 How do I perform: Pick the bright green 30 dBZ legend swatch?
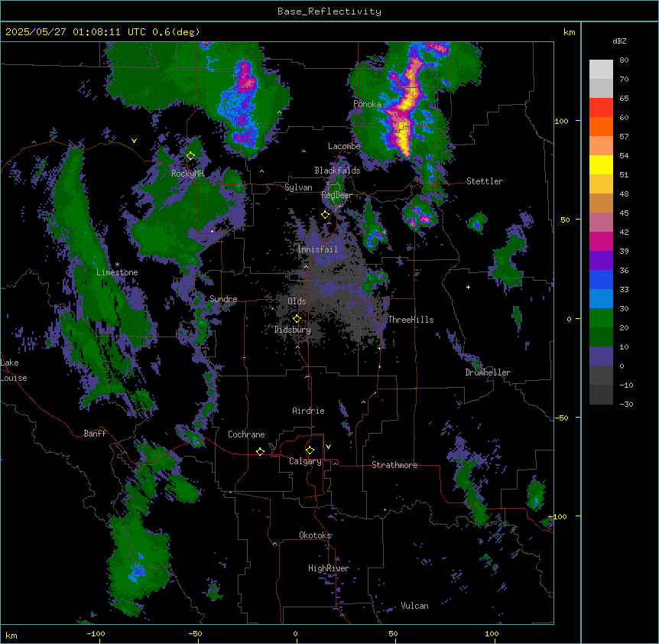coord(601,318)
